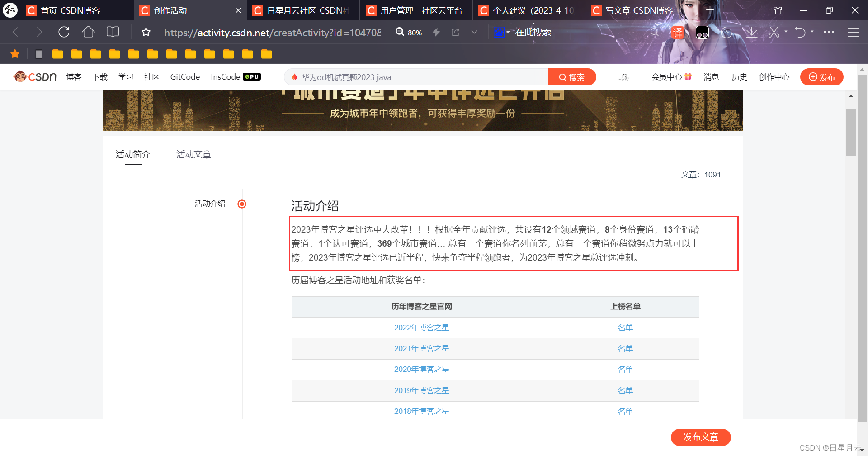Open GitCode in CSDN navigation
Screen dimensions: 868x456
(185, 77)
